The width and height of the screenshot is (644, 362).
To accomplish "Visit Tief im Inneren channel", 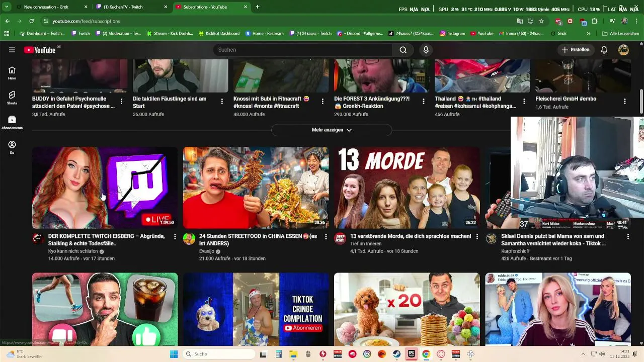I will [366, 244].
